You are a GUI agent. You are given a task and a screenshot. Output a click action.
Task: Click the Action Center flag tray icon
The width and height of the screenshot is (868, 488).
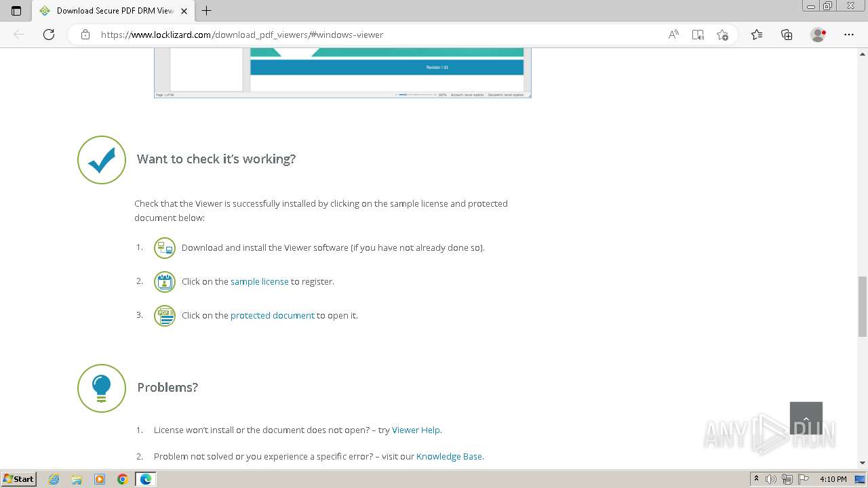click(802, 479)
